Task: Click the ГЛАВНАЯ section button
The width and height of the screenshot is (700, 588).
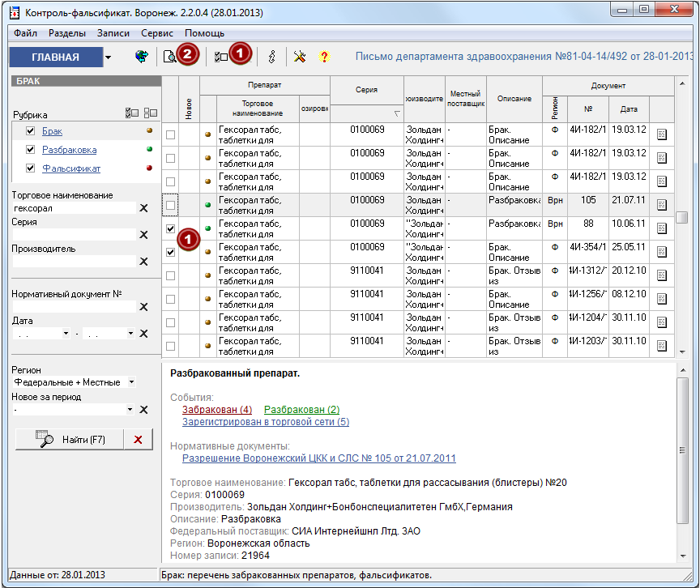Action: tap(56, 58)
